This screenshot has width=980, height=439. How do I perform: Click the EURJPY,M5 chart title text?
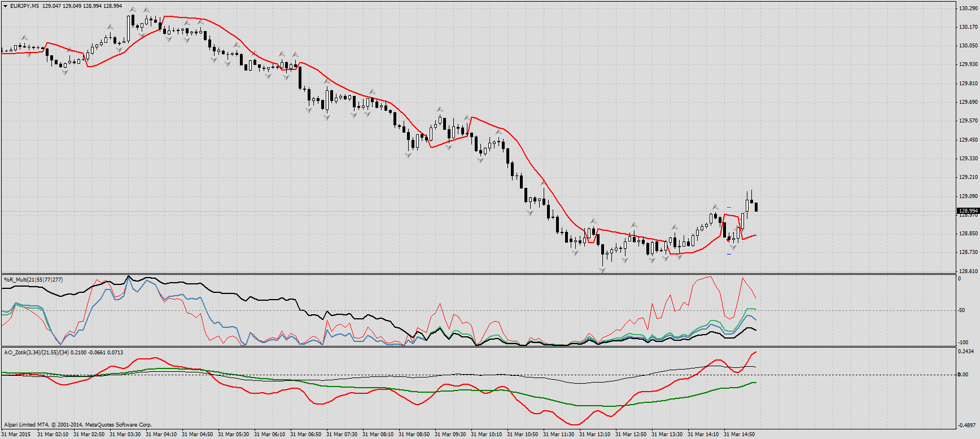[x=25, y=6]
